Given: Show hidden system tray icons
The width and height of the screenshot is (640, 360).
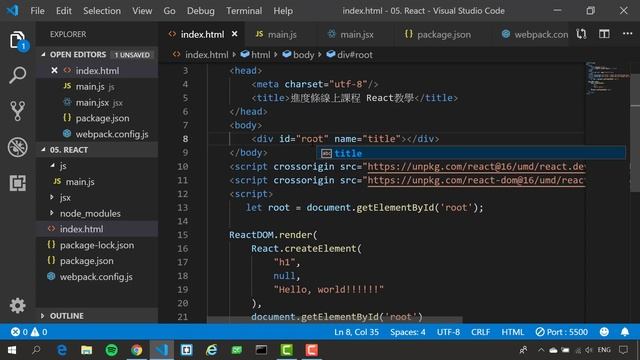Looking at the screenshot, I should tap(541, 350).
